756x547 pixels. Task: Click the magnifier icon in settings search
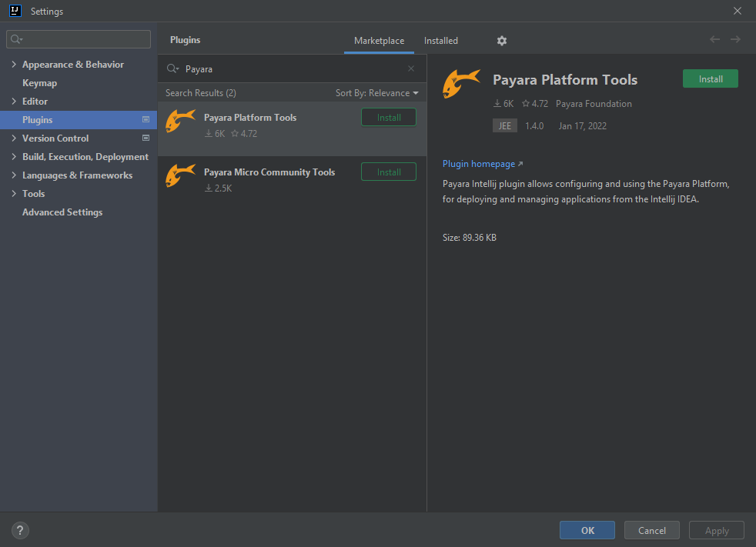[x=15, y=38]
